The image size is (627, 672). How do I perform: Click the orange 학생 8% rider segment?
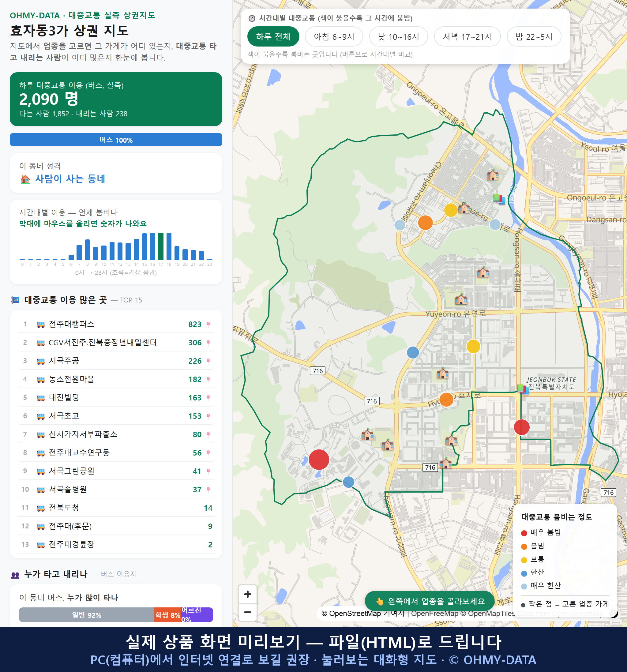168,615
